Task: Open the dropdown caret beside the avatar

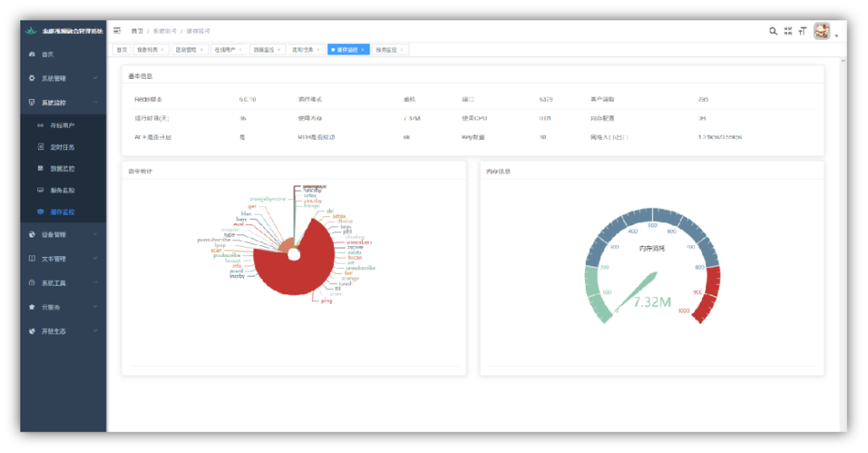Action: pyautogui.click(x=837, y=36)
